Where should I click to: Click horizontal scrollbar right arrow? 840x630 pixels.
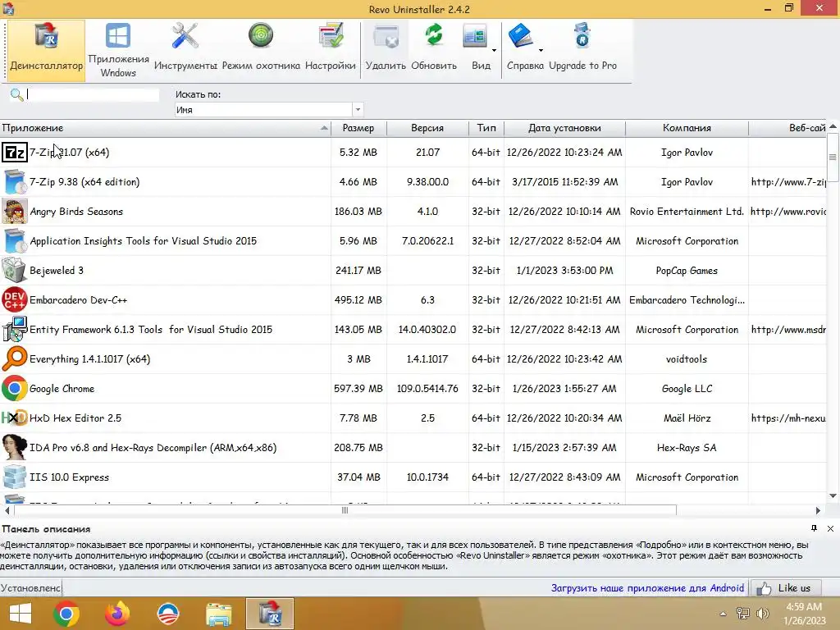coord(818,510)
